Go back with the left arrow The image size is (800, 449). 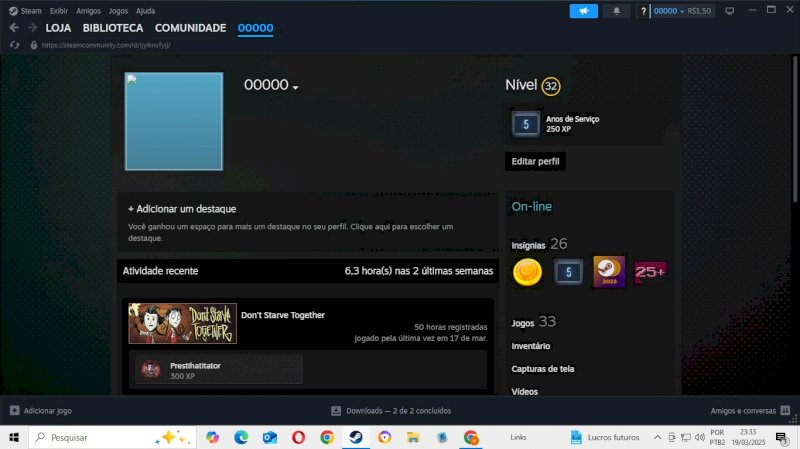click(14, 28)
